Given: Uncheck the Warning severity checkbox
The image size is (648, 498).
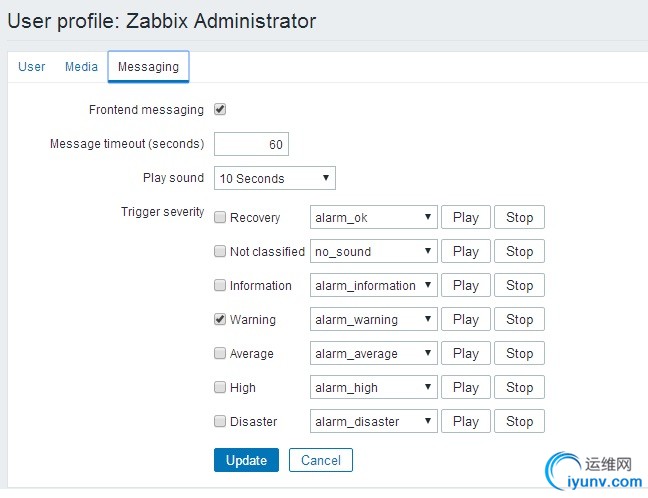Looking at the screenshot, I should click(220, 319).
